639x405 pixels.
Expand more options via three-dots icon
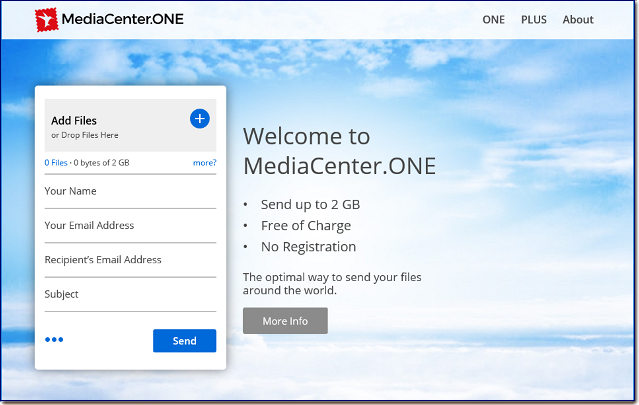point(54,340)
